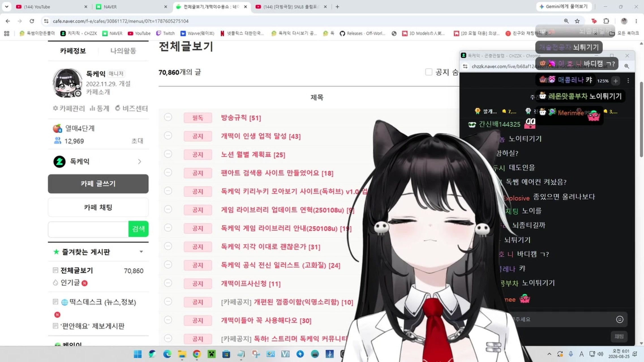Click the 초대 invite link
Image resolution: width=644 pixels, height=362 pixels.
click(137, 141)
